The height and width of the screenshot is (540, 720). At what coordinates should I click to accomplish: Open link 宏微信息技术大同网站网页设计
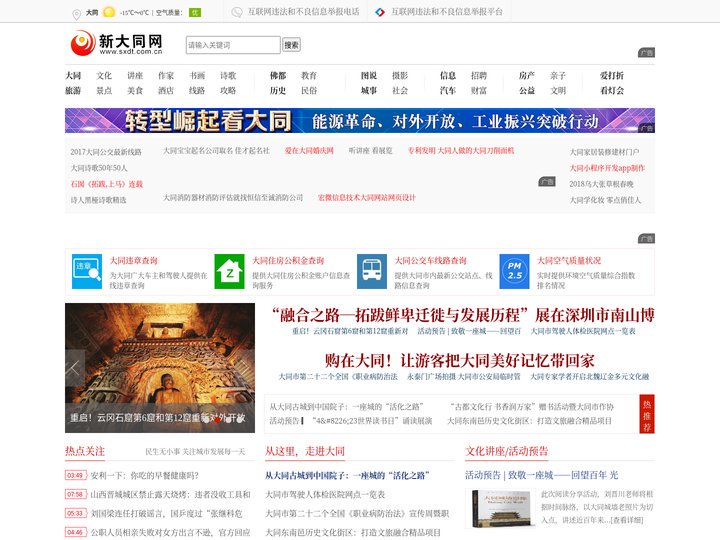(366, 198)
